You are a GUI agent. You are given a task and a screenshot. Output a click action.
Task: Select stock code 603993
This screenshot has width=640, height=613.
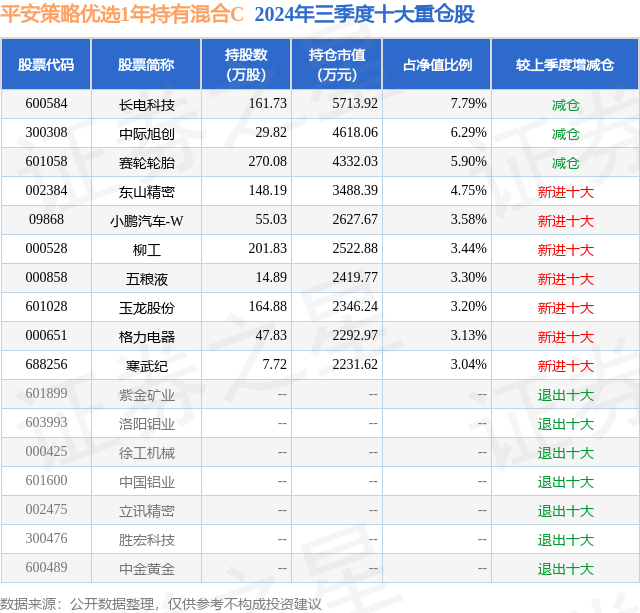pyautogui.click(x=46, y=422)
